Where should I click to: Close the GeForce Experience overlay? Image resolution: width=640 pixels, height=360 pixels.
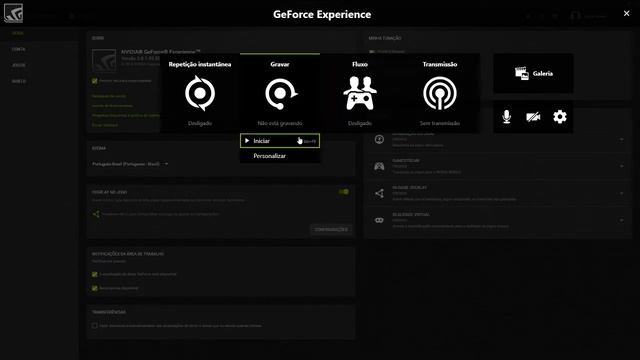[x=627, y=13]
